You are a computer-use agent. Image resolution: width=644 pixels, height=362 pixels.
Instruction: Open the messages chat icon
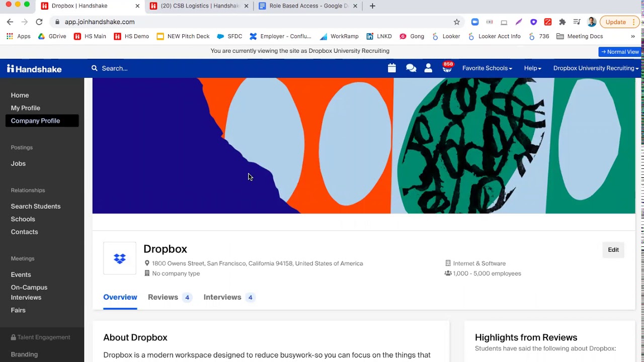click(411, 68)
